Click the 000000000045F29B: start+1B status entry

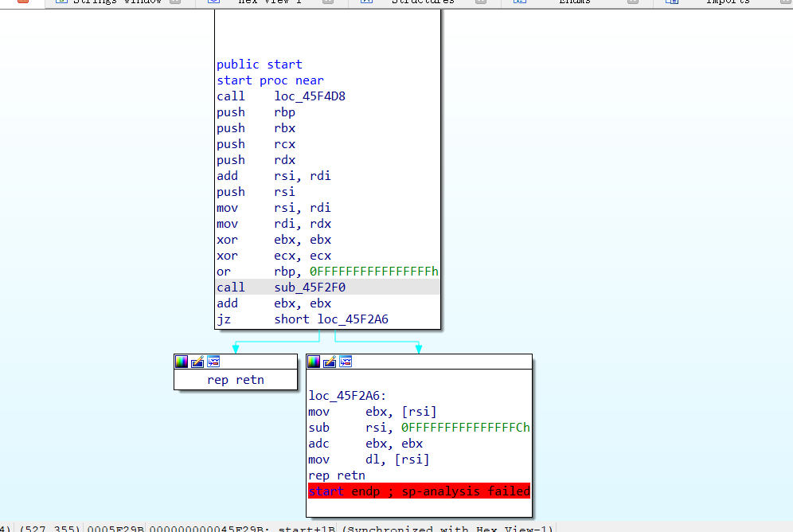[x=242, y=529]
